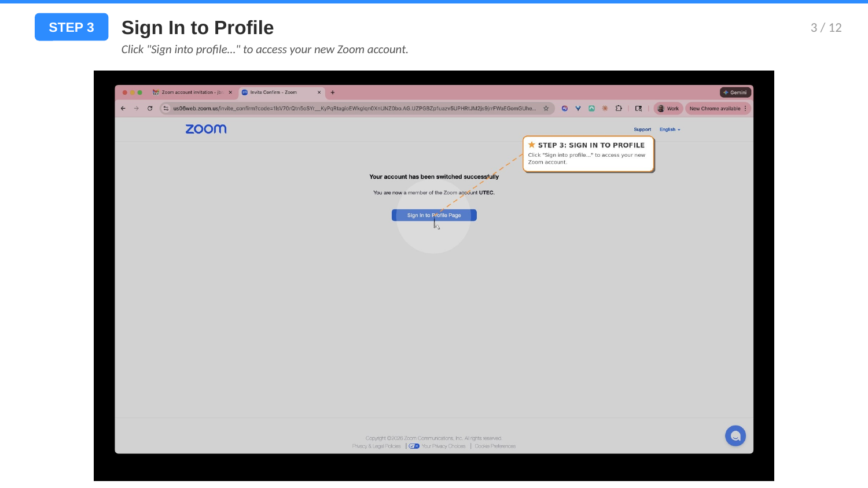
Task: Click the Sign In to Profile Page button
Action: [x=434, y=215]
